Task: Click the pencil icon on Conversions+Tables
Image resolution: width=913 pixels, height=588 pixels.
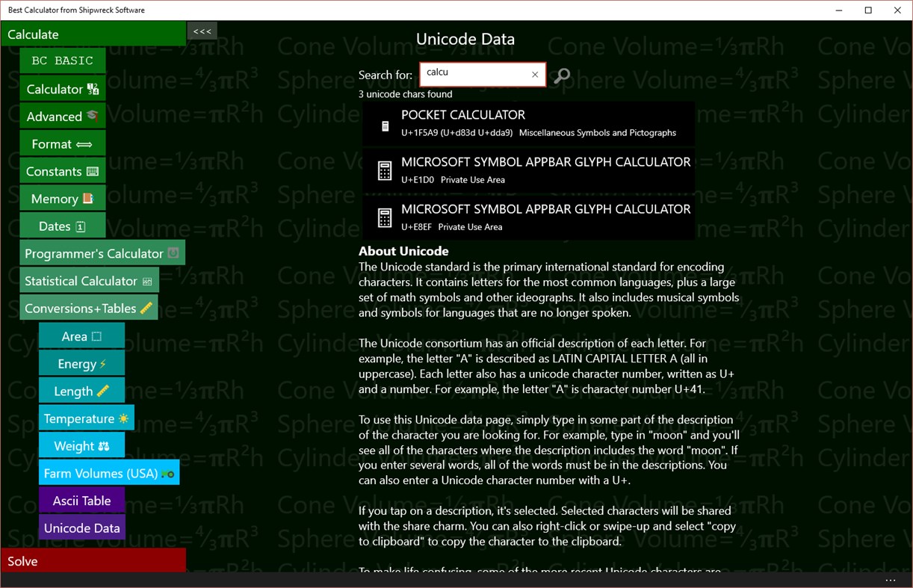Action: (x=146, y=308)
